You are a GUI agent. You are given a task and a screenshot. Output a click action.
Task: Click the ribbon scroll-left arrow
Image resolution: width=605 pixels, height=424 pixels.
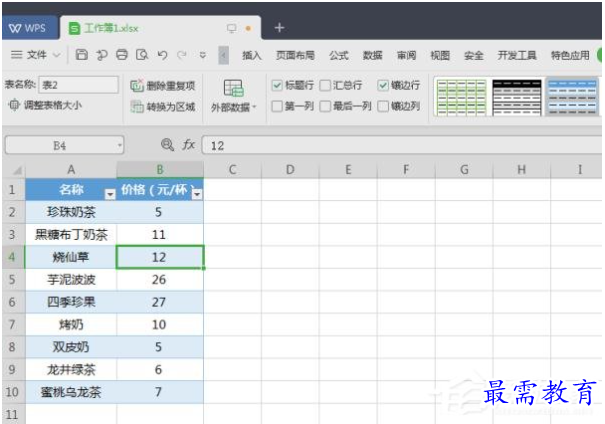[x=223, y=55]
